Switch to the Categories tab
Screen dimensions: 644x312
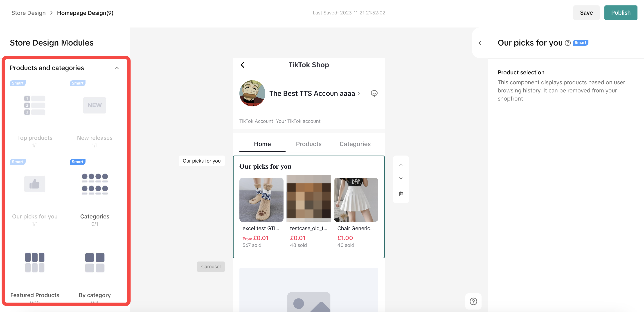tap(355, 144)
